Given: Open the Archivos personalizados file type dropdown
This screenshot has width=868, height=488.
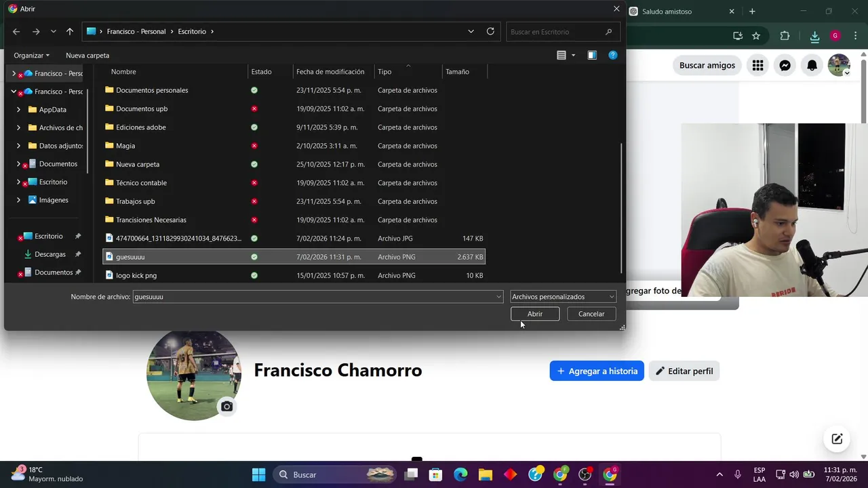Looking at the screenshot, I should [563, 297].
